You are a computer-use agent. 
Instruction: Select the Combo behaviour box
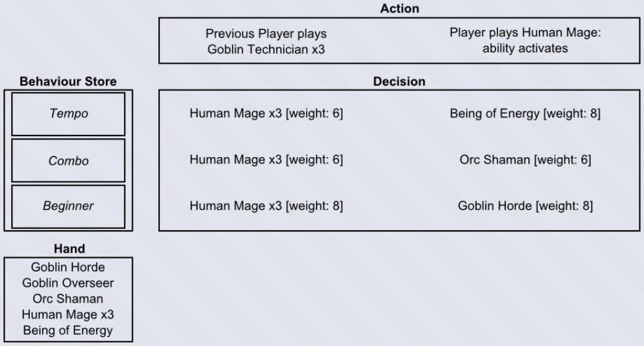[x=68, y=161]
